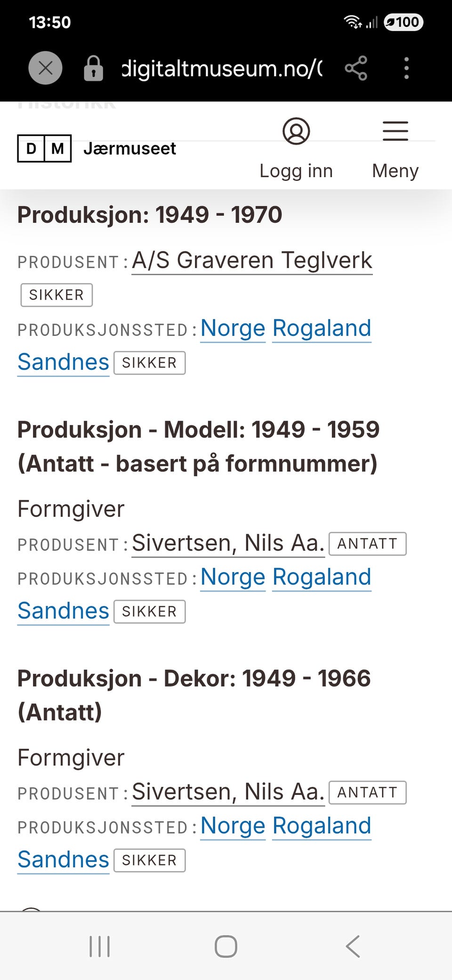Tap the Logg inn user icon

click(296, 131)
